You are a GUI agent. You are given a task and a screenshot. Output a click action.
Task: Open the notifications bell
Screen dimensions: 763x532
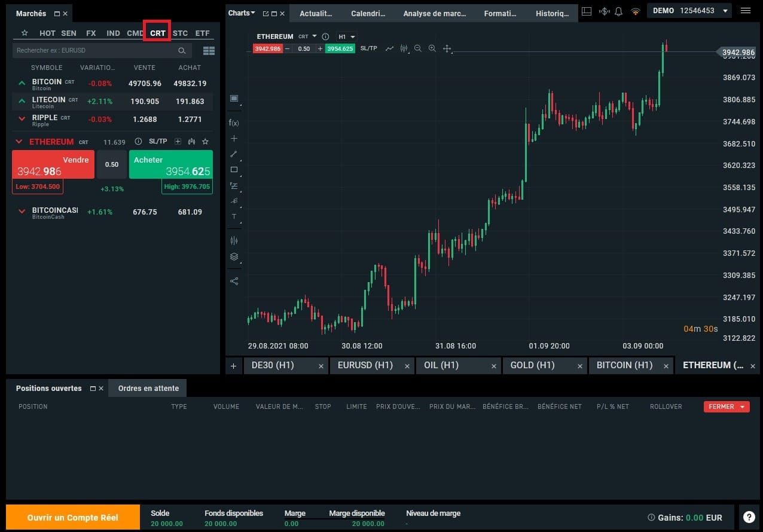tap(618, 11)
